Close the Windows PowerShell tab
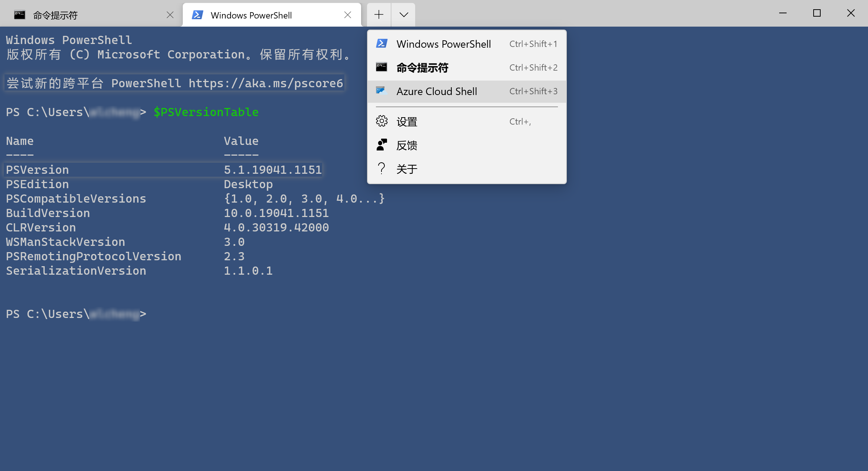 [347, 15]
